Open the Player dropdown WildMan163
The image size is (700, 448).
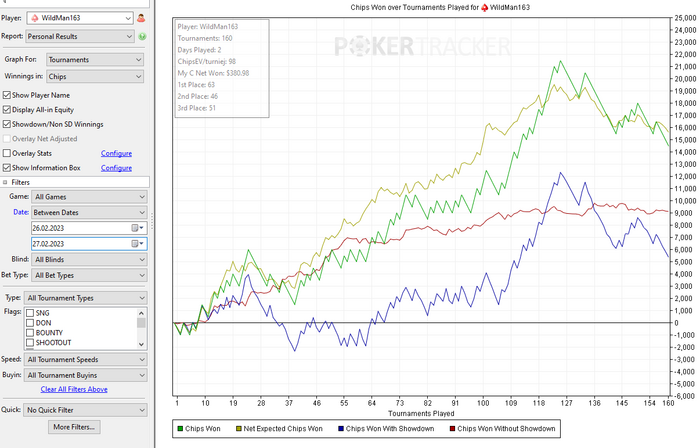[80, 18]
